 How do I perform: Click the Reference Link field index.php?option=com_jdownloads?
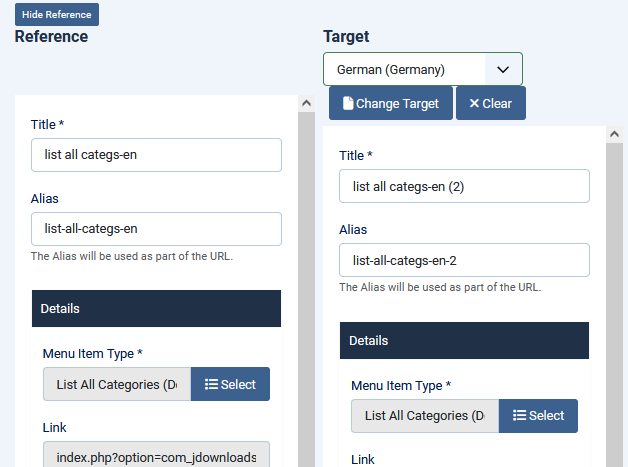click(x=156, y=454)
